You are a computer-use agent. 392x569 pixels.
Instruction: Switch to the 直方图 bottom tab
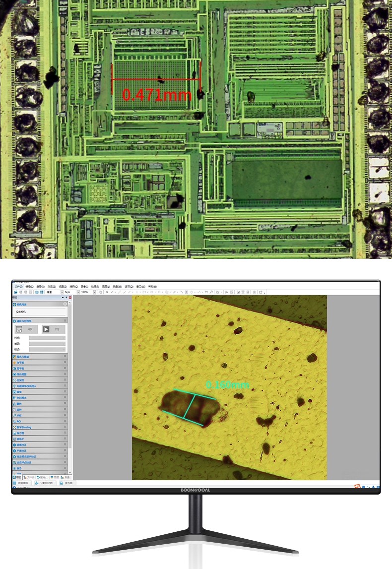66,483
